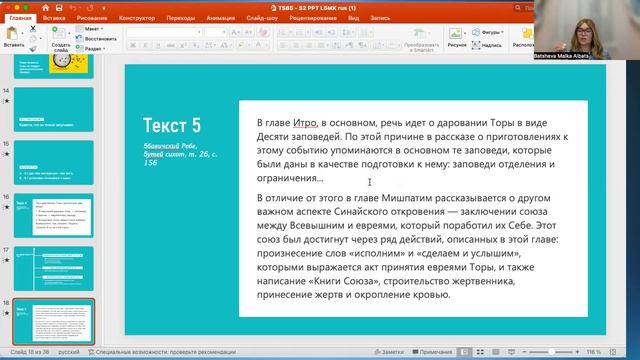640x360 pixels.
Task: Click the Format Painter brush icon
Action: click(33, 49)
